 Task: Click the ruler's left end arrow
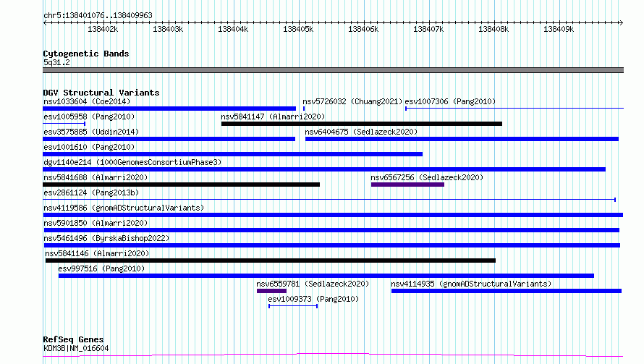[x=45, y=22]
